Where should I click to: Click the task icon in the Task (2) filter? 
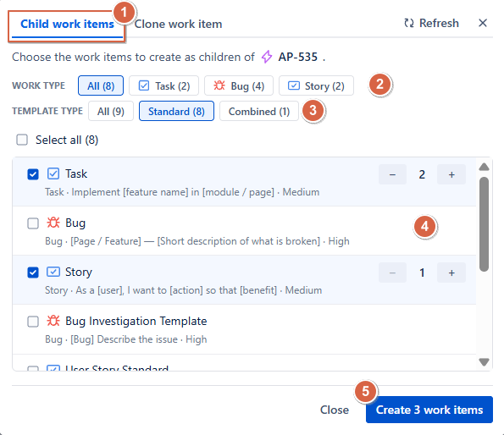pos(144,85)
